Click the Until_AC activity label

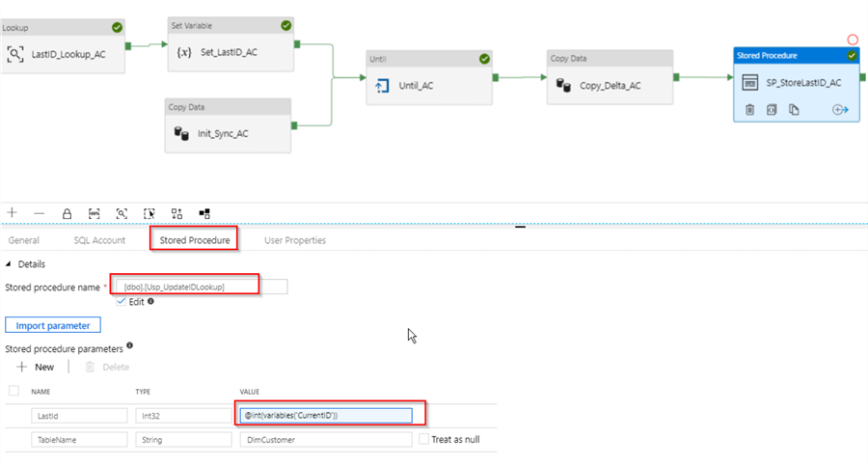coord(417,85)
